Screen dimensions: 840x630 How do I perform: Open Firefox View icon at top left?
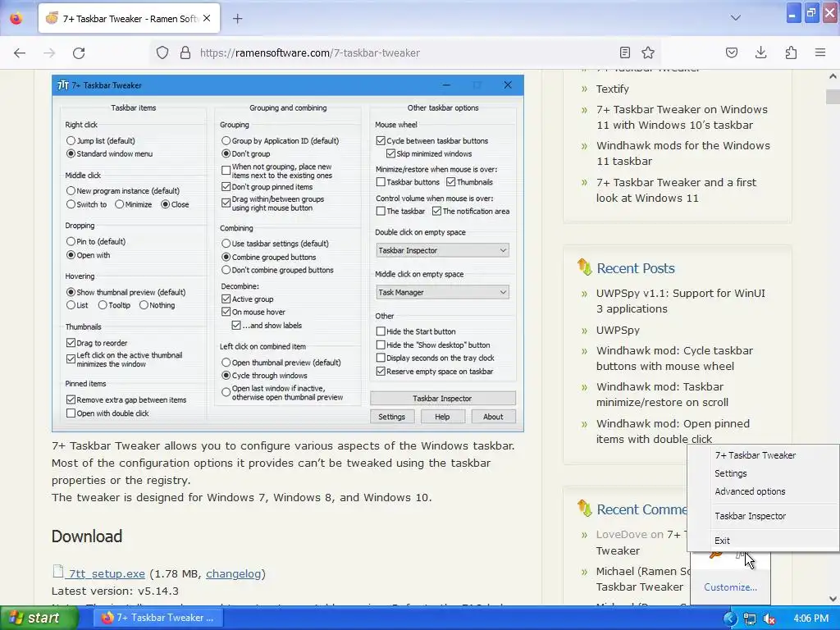(x=16, y=18)
